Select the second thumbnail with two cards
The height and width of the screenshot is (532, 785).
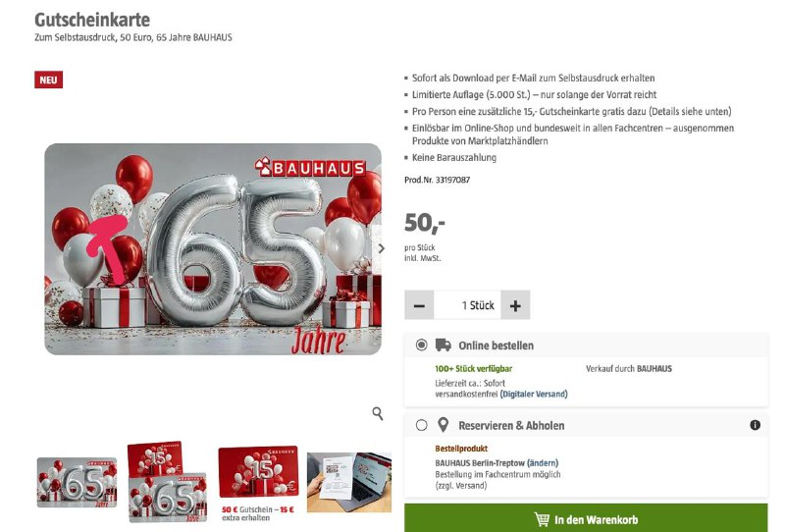click(167, 482)
